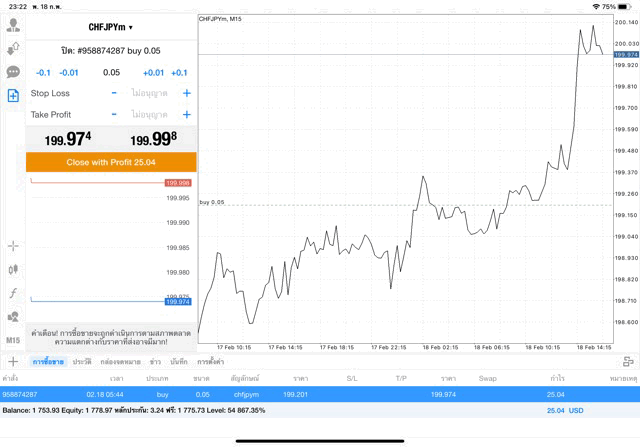Open the chart type candlestick icon
The image size is (640, 447).
tap(13, 269)
